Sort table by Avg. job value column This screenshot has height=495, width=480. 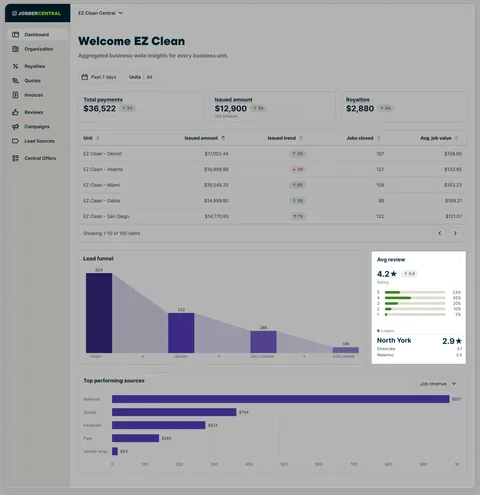coord(439,138)
